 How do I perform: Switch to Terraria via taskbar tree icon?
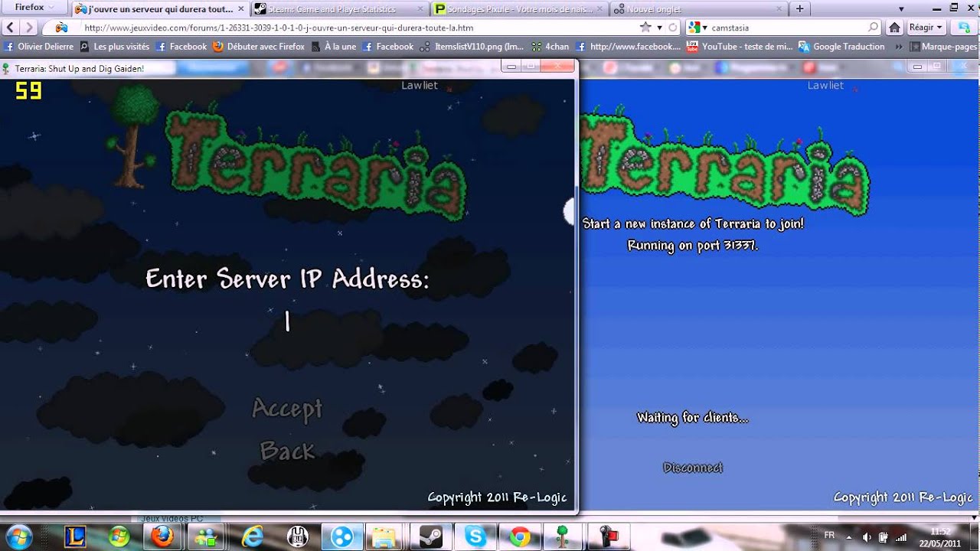pos(563,536)
